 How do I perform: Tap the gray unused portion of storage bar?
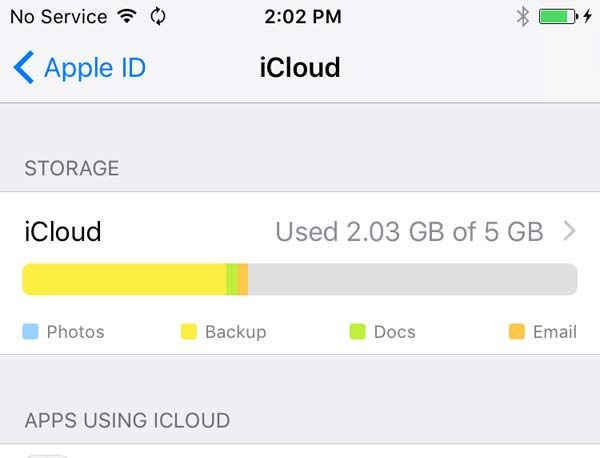click(412, 279)
